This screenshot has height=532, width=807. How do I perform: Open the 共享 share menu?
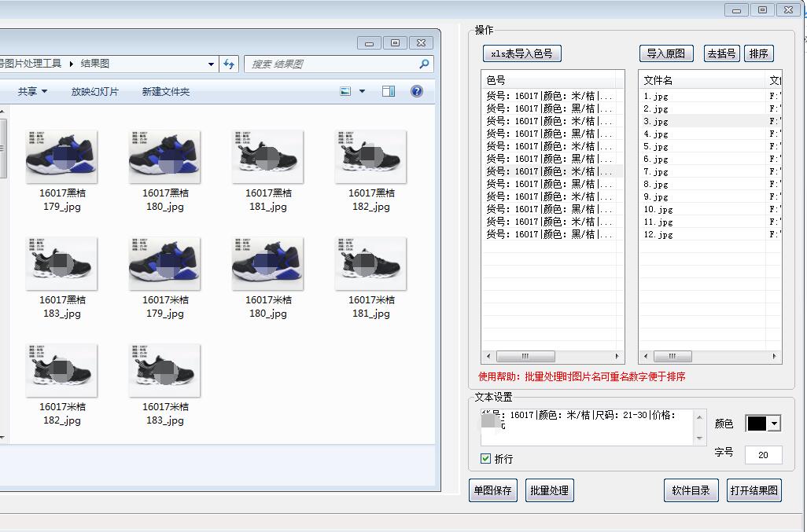click(32, 91)
